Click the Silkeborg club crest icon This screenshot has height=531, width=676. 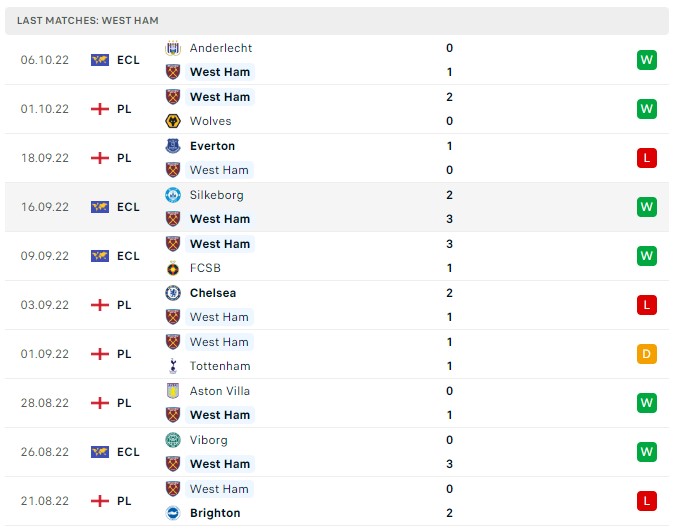pyautogui.click(x=172, y=195)
